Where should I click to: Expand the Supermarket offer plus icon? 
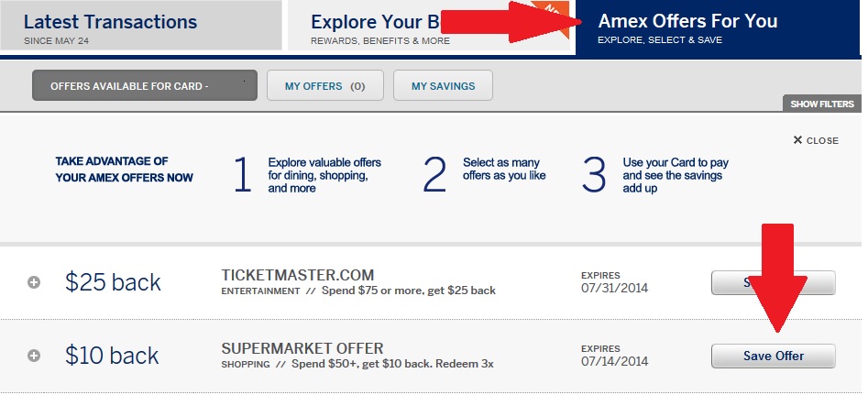point(34,356)
